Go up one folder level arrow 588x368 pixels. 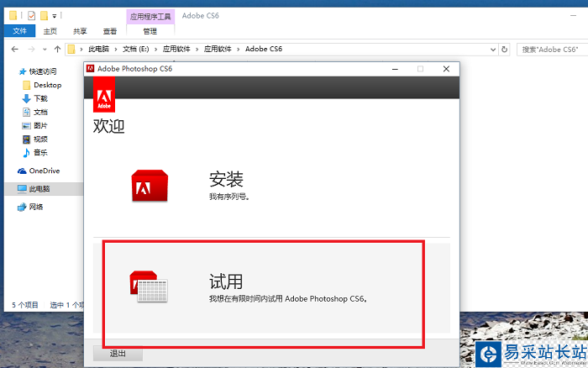pyautogui.click(x=57, y=49)
